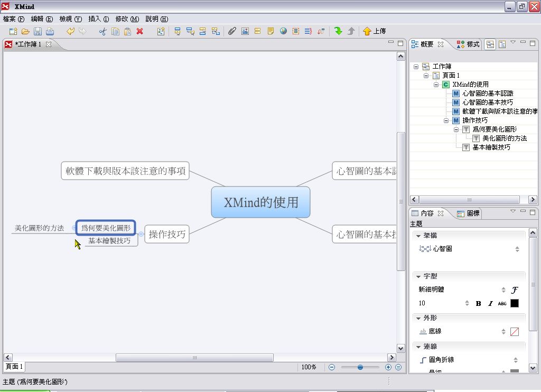
Task: Insert an attachment with the paperclip icon
Action: [x=232, y=31]
